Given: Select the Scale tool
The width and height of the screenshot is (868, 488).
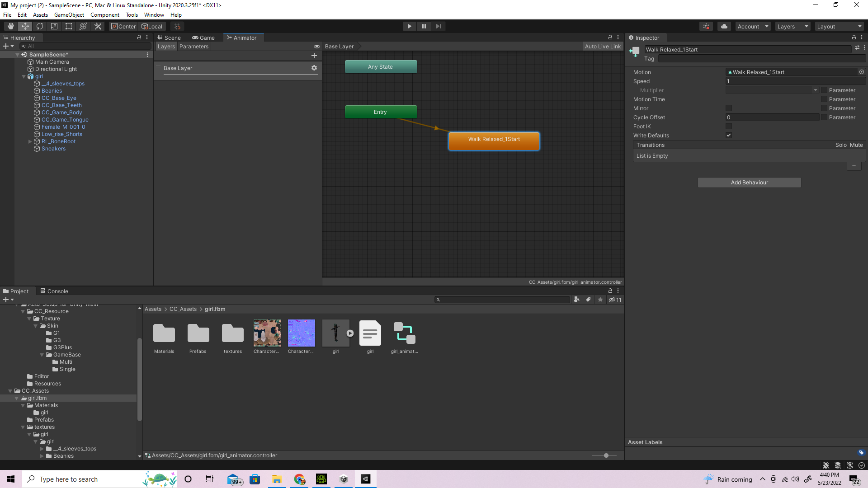Looking at the screenshot, I should point(54,26).
